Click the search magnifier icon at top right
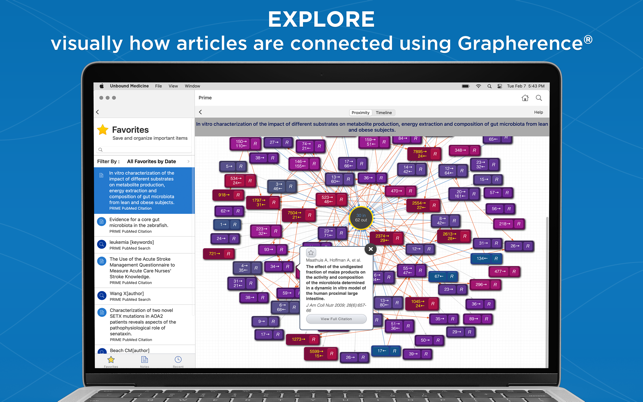The height and width of the screenshot is (402, 643). point(539,98)
